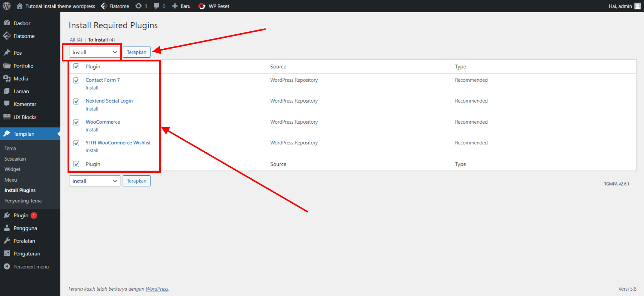Viewport: 644px width, 296px height.
Task: Click the Install link under Nextend Social Login
Action: coord(92,109)
